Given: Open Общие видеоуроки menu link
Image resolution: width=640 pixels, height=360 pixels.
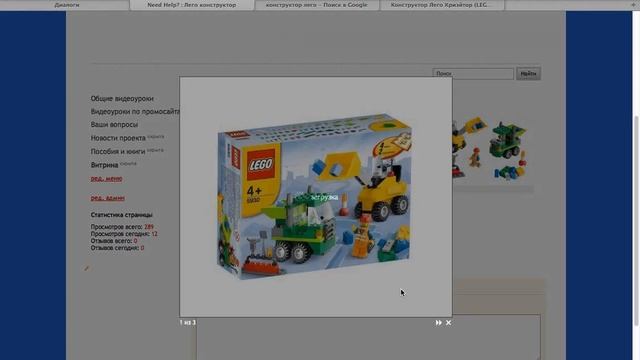Looking at the screenshot, I should point(122,98).
